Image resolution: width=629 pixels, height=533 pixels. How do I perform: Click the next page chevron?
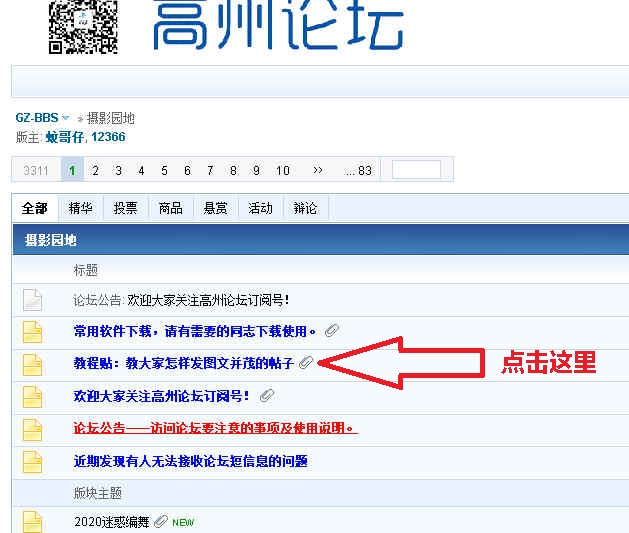click(x=317, y=170)
